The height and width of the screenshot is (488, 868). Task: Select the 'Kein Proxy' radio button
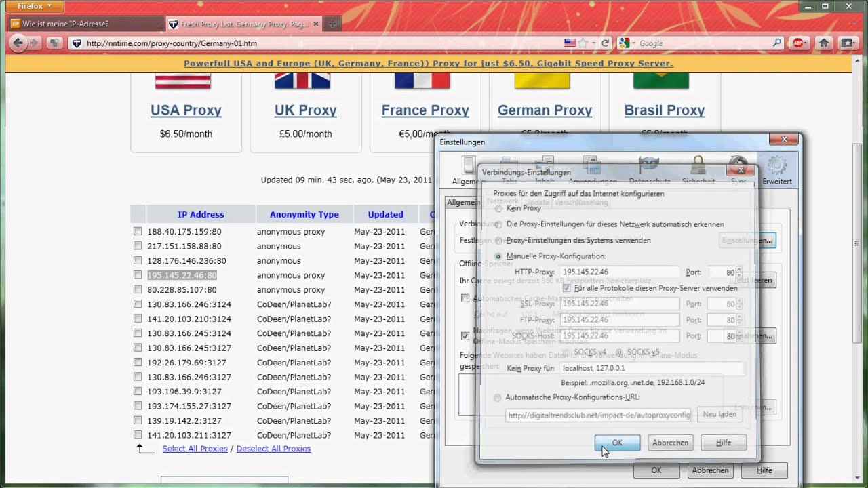click(498, 208)
